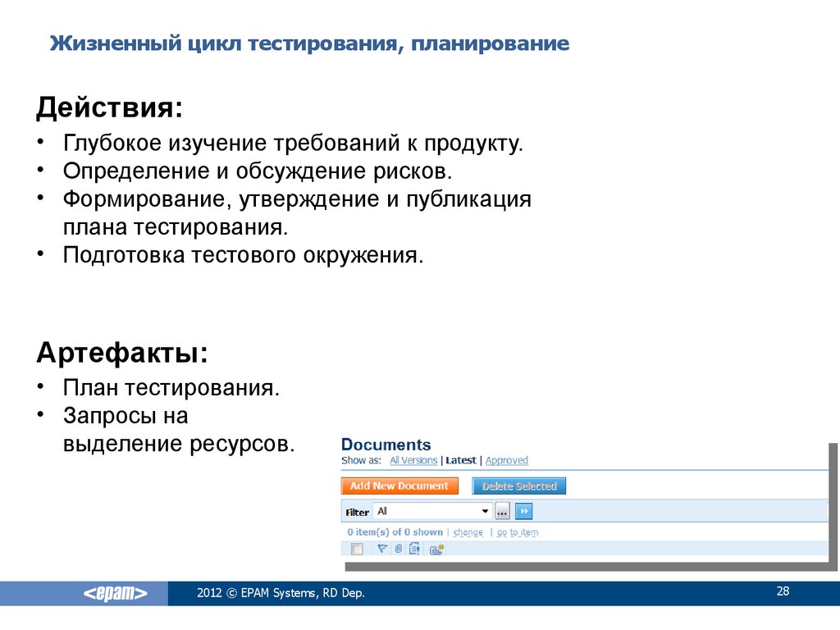Tick the select-all checkbox in table header

click(357, 549)
